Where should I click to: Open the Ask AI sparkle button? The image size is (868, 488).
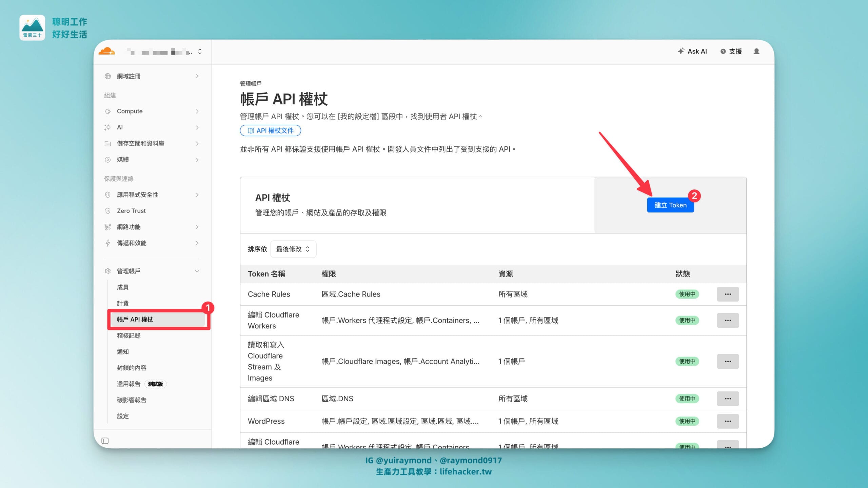[x=692, y=52]
